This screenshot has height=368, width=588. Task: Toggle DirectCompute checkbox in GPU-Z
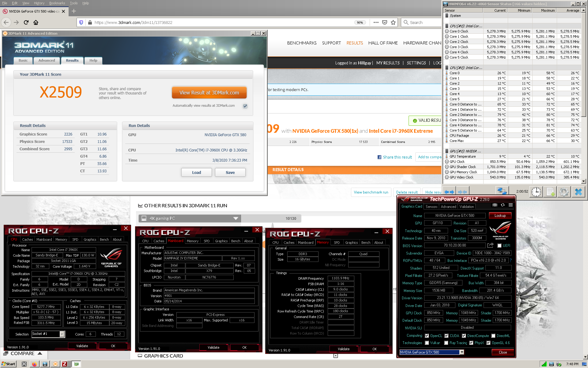(x=464, y=336)
